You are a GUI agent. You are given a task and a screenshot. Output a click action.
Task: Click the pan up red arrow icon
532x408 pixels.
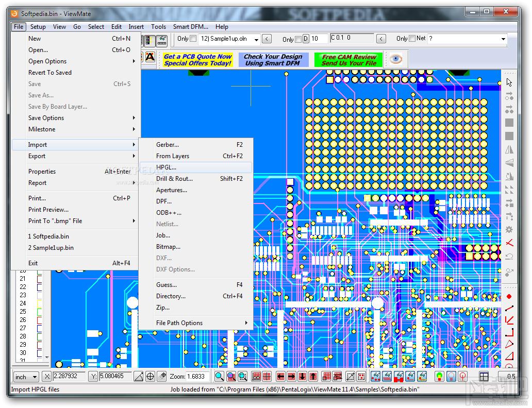(313, 376)
